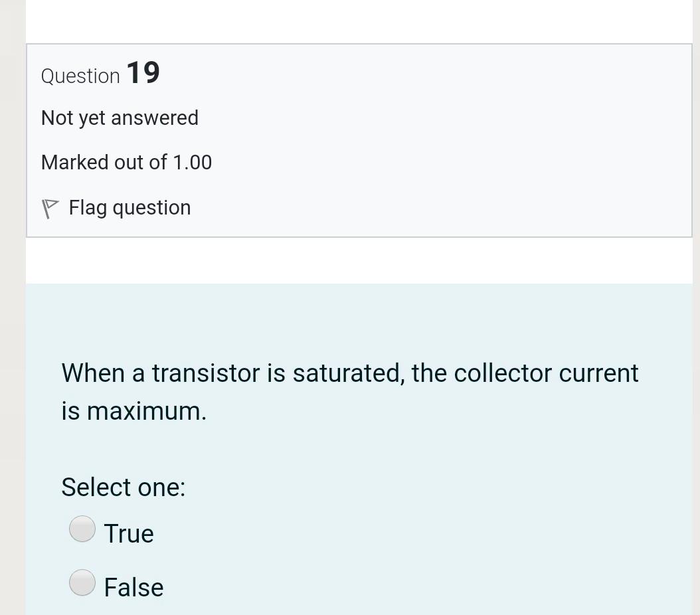Click the False answer label
Screen dimensions: 700x615
point(133,587)
